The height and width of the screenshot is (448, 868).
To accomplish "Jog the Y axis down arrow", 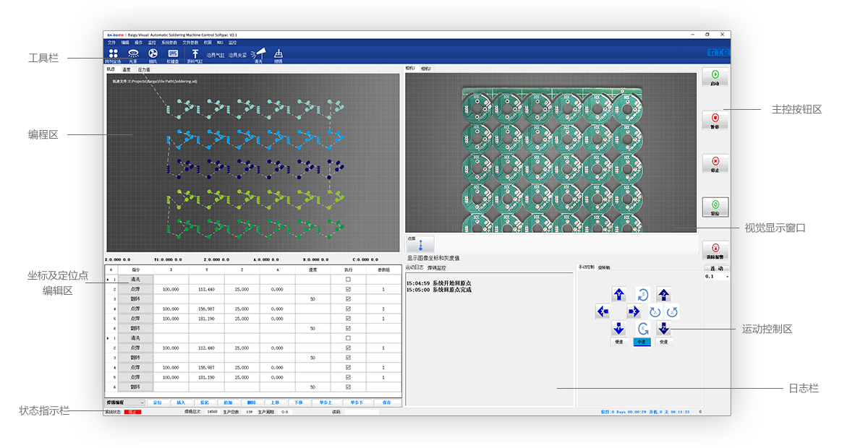I will pyautogui.click(x=618, y=329).
